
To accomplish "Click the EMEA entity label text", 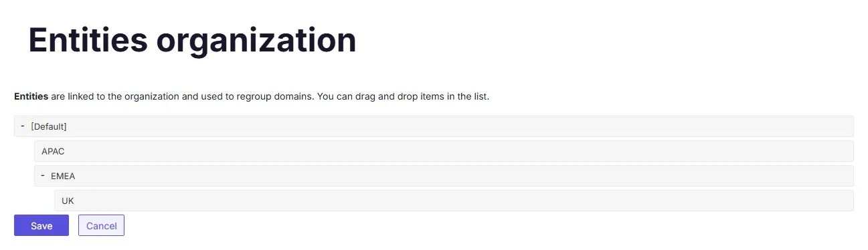I will point(64,176).
